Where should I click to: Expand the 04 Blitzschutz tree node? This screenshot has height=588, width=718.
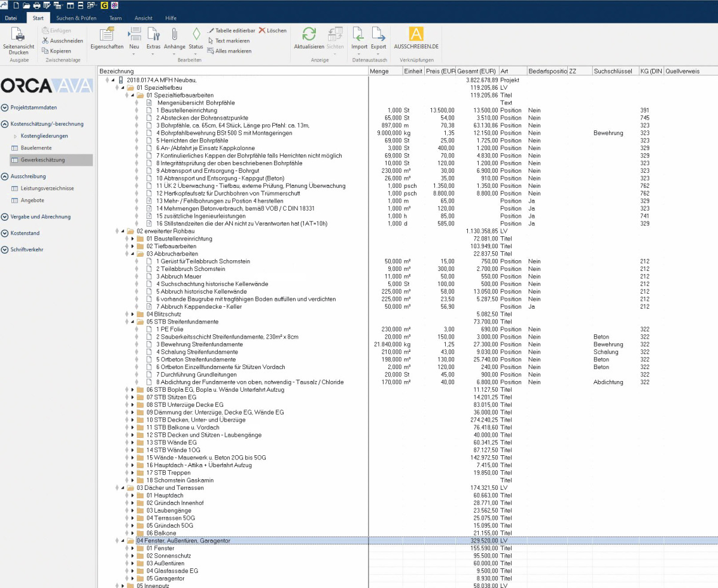(x=132, y=314)
